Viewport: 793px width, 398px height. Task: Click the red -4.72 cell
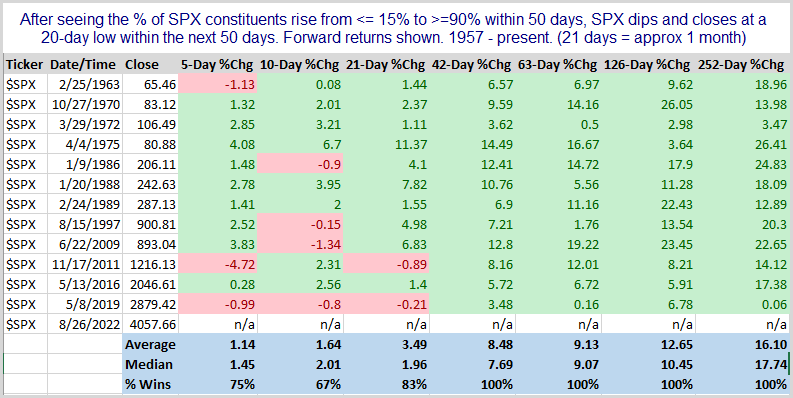(x=217, y=264)
